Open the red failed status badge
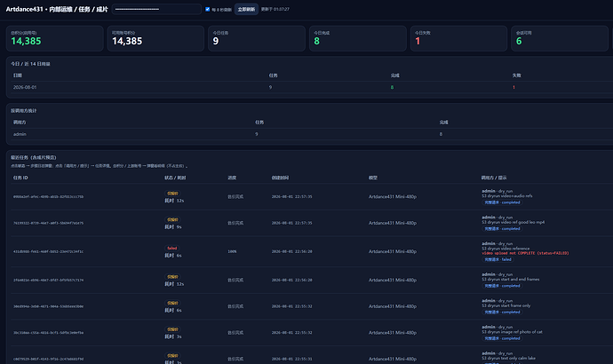613x364 pixels. [x=172, y=248]
